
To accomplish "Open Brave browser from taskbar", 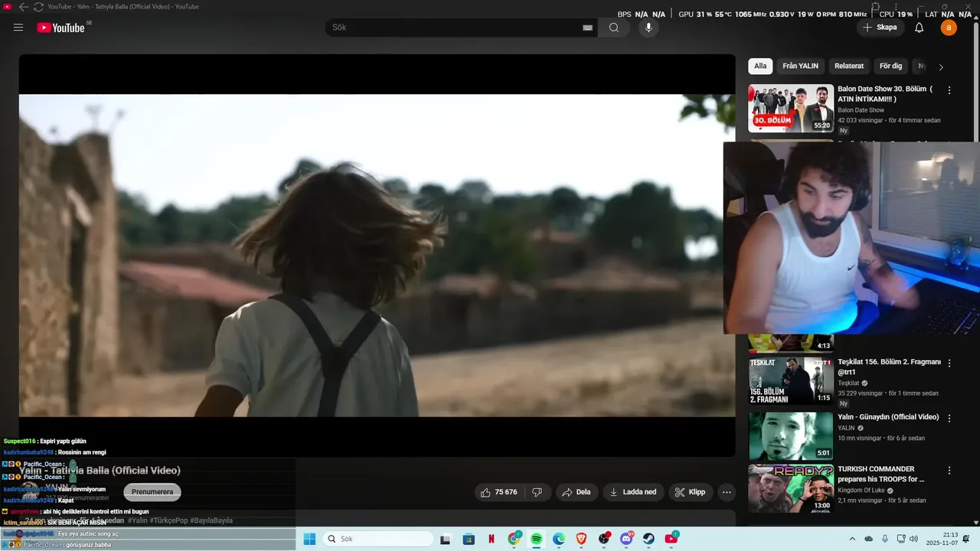I will pyautogui.click(x=581, y=540).
